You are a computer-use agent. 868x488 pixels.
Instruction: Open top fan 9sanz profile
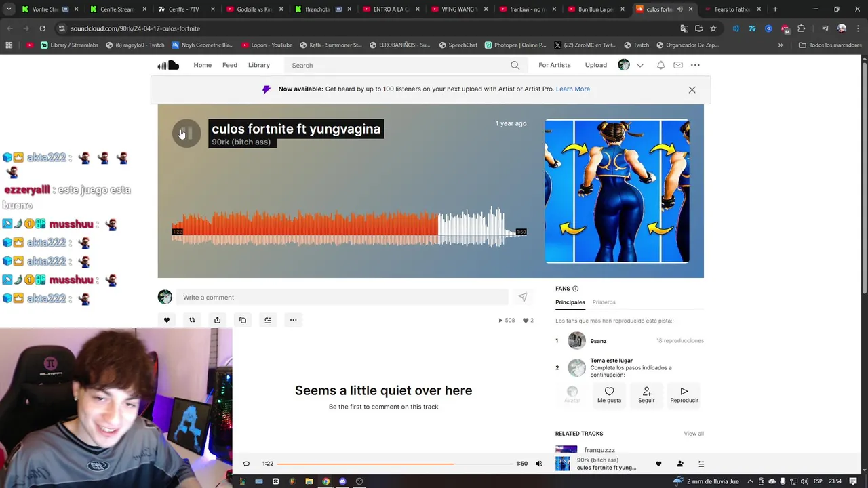(598, 341)
